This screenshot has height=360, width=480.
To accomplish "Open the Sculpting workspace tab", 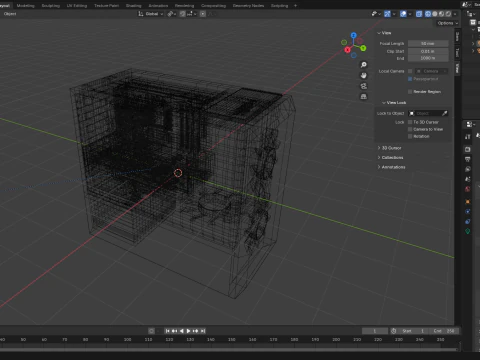I will (x=51, y=5).
